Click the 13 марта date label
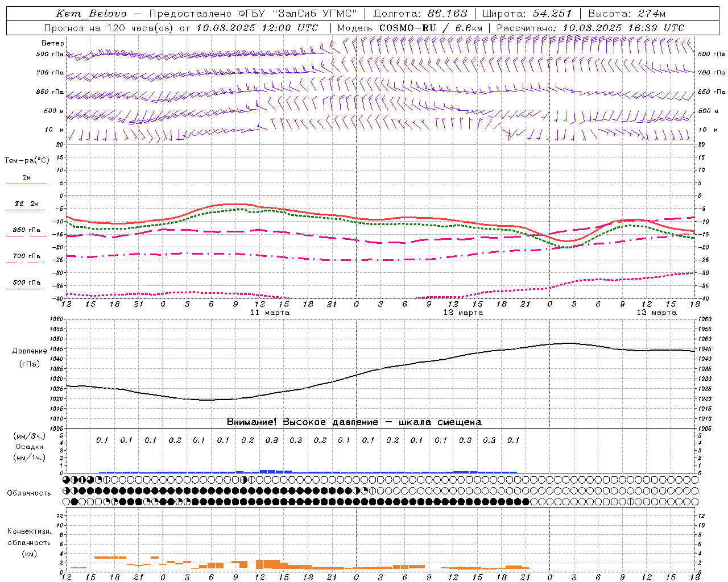Viewport: 728px width, 582px height. click(x=656, y=313)
